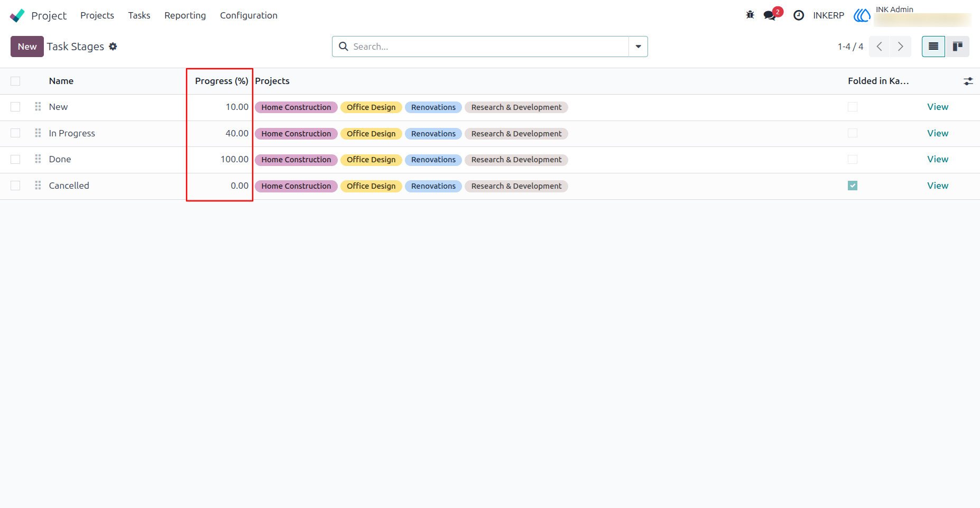The height and width of the screenshot is (508, 980).
Task: Select the Done stage row checkbox
Action: tap(15, 159)
